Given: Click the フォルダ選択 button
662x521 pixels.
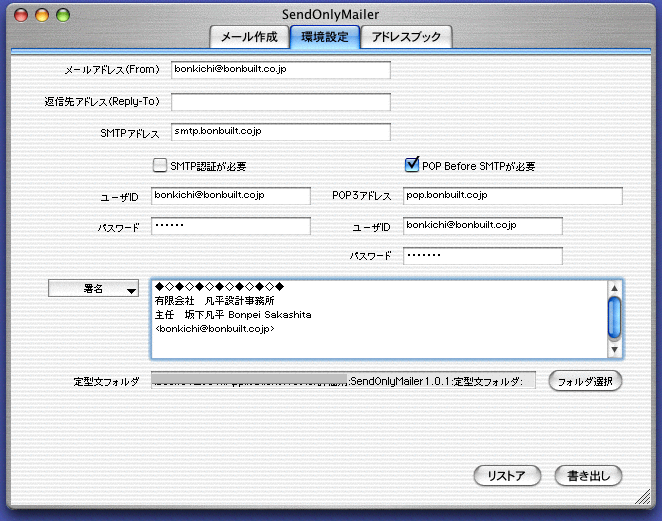Looking at the screenshot, I should 585,381.
